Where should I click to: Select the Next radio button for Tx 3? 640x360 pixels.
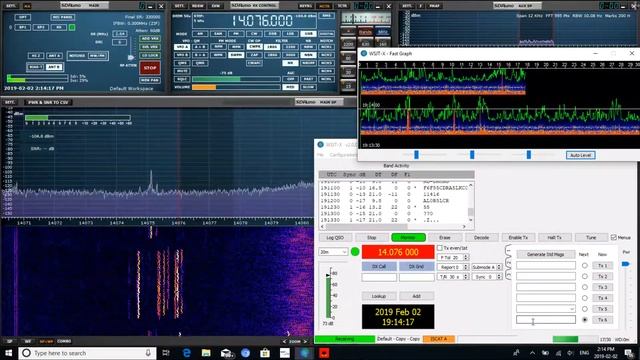[x=584, y=287]
